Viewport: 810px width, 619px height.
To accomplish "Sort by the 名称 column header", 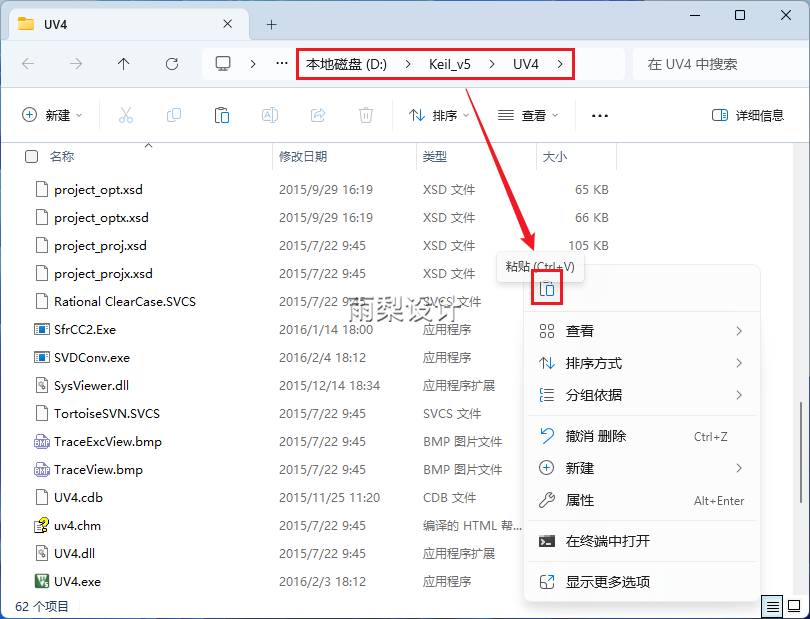I will pos(62,157).
